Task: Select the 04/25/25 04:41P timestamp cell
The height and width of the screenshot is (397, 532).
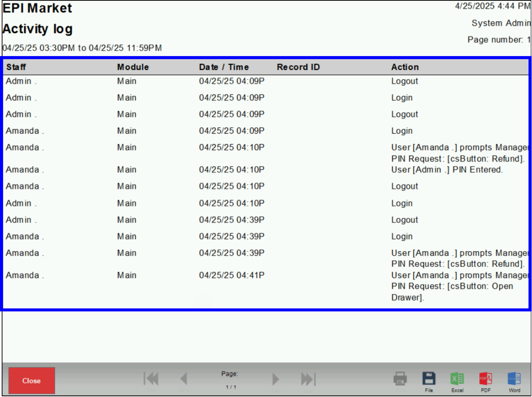Action: click(232, 275)
